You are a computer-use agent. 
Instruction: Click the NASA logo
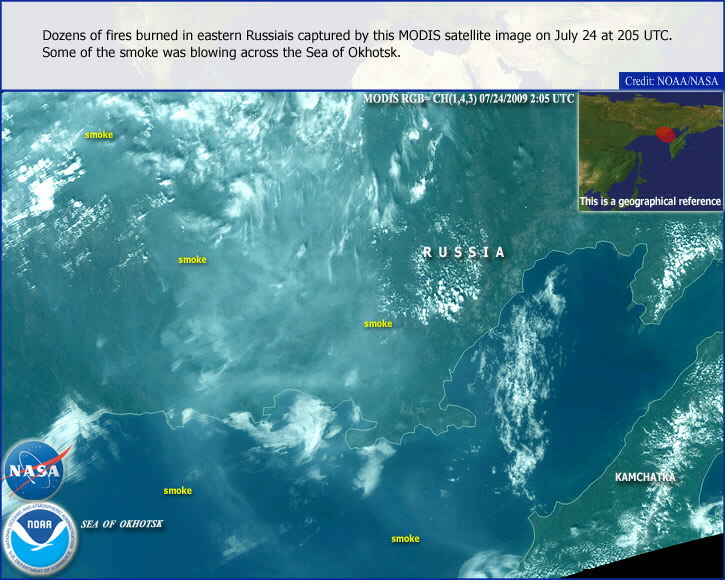click(33, 469)
